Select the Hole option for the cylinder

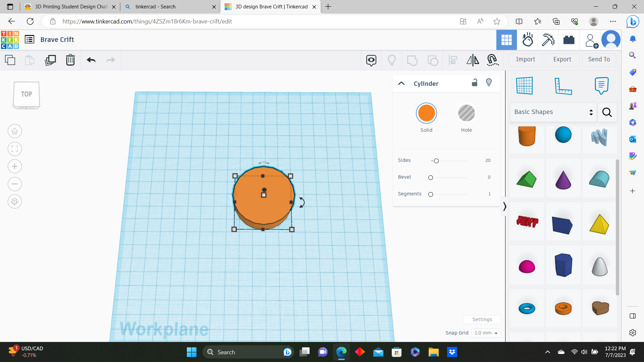click(x=466, y=113)
